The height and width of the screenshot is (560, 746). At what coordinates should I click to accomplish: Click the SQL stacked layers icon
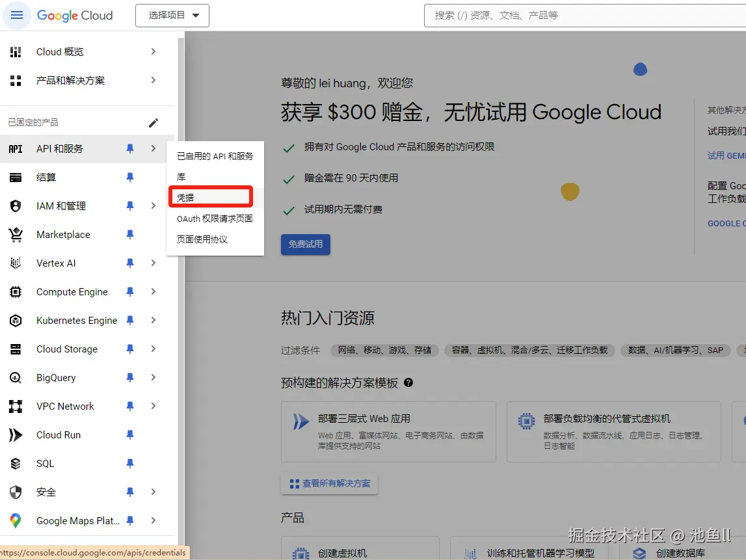coord(16,464)
